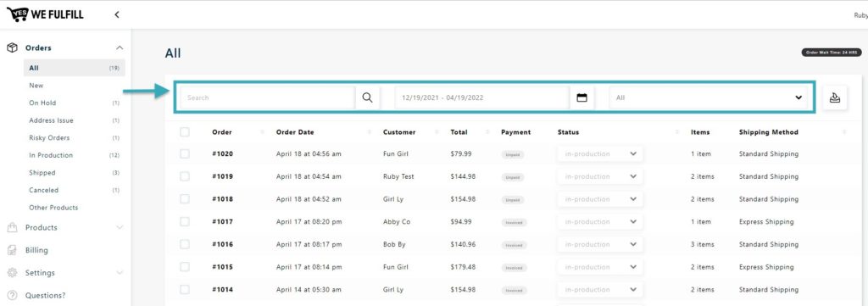Open status dropdown for order #1019
This screenshot has height=306, width=868.
coord(600,176)
